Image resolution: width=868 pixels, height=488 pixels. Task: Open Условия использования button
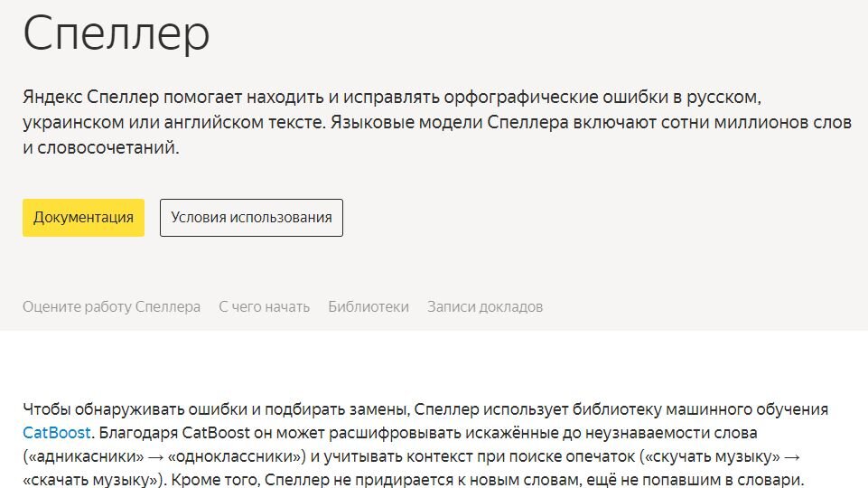point(251,218)
